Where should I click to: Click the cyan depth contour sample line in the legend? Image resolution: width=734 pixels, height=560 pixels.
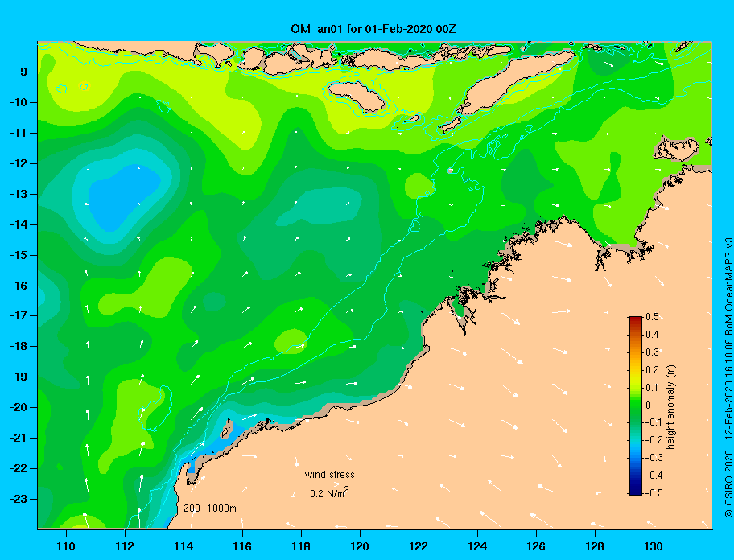pyautogui.click(x=201, y=516)
